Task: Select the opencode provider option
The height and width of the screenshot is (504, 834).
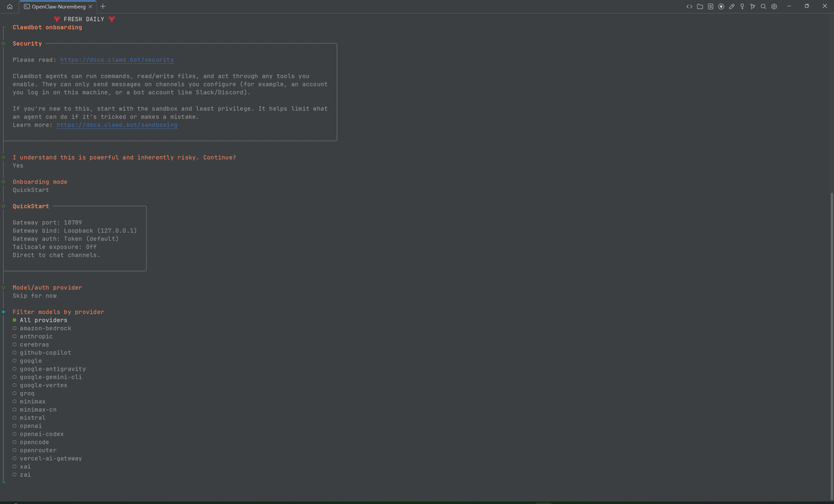Action: 31,442
